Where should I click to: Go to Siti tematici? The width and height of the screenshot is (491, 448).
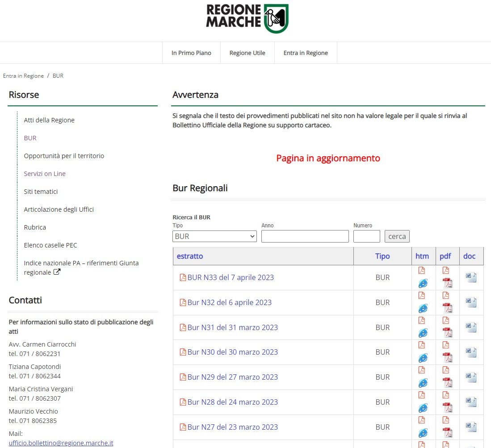pyautogui.click(x=41, y=192)
